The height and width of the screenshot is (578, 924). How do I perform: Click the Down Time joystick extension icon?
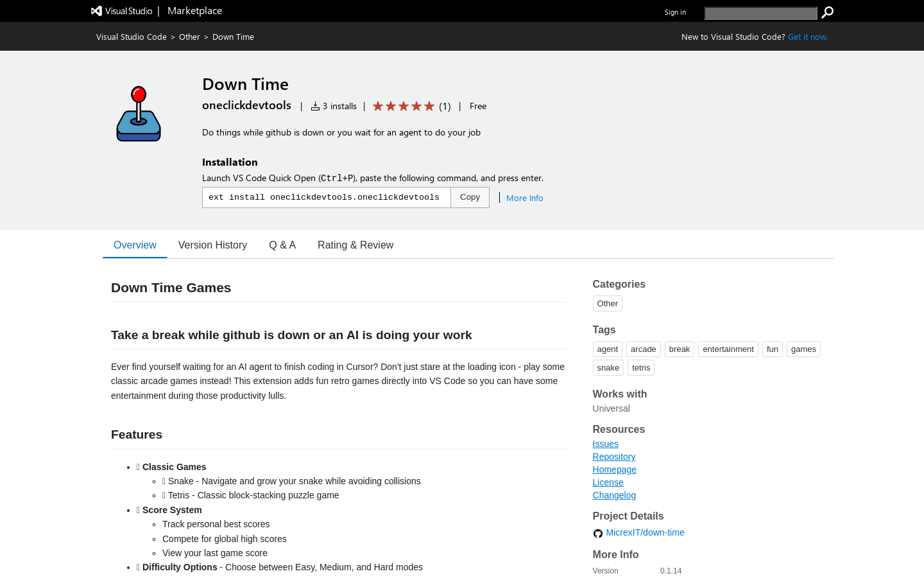[x=139, y=114]
